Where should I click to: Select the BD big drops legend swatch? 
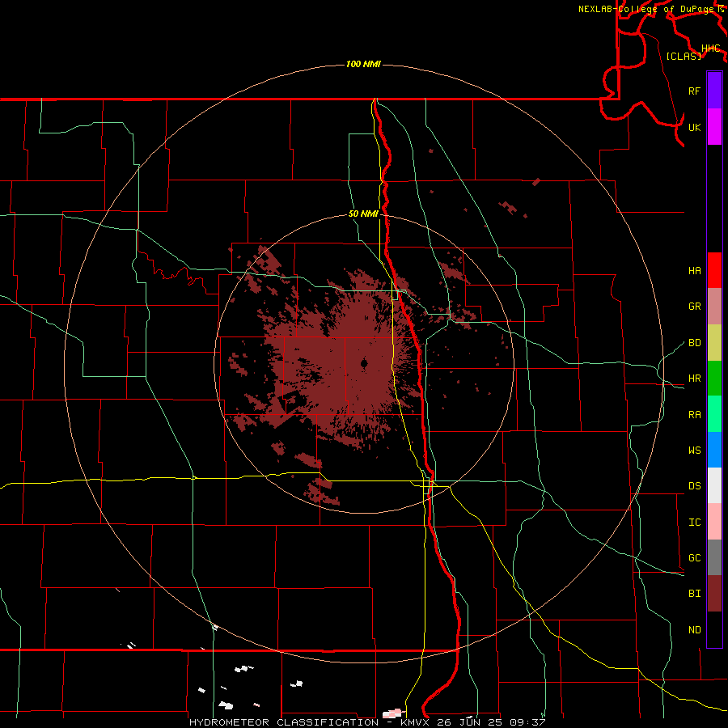coord(714,342)
